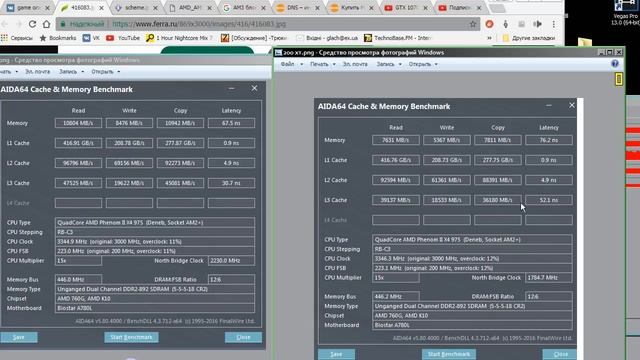Click the microphone extension icon
The height and width of the screenshot is (360, 640).
[x=506, y=24]
